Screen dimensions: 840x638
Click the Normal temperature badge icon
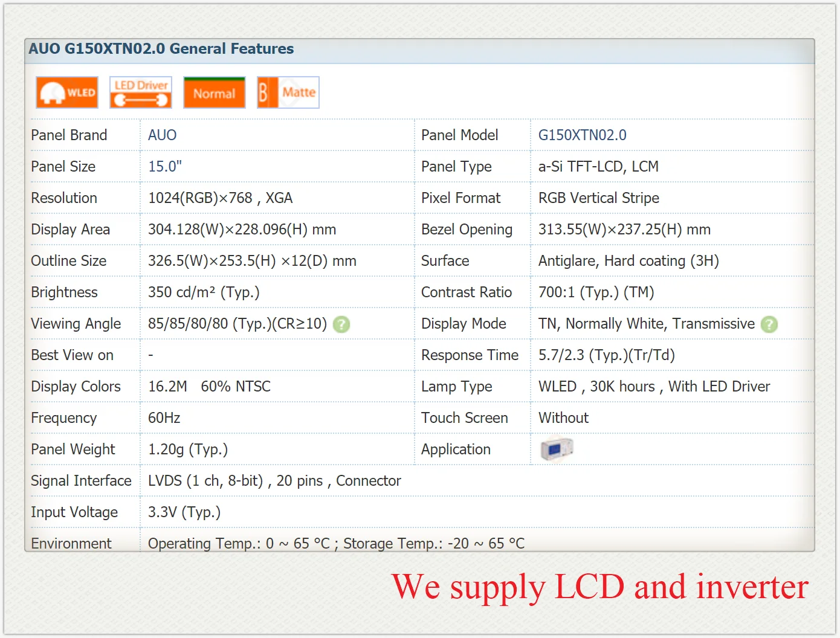(x=215, y=92)
